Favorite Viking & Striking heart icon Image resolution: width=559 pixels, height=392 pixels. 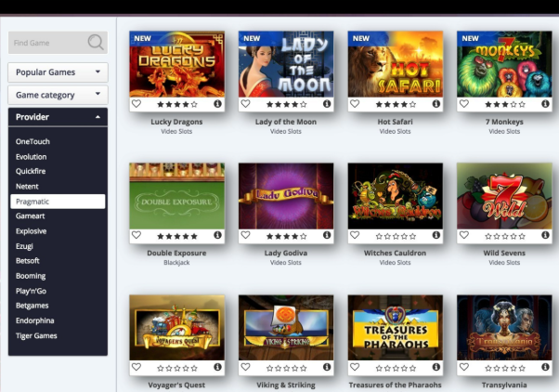pyautogui.click(x=246, y=367)
